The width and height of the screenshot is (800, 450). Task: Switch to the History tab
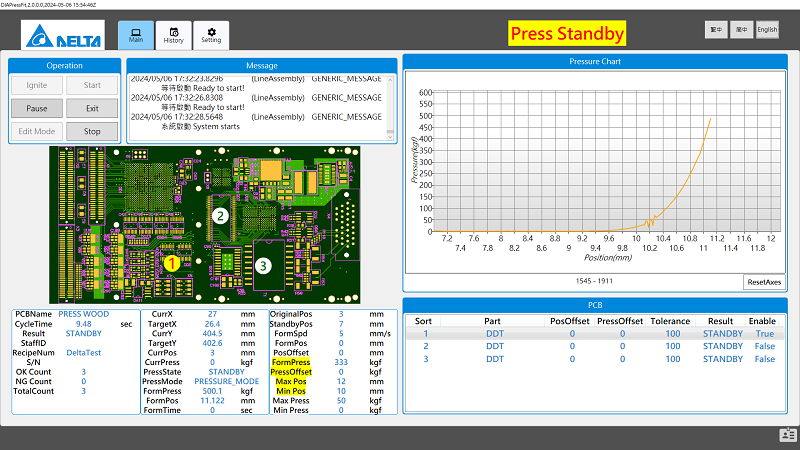pos(174,35)
